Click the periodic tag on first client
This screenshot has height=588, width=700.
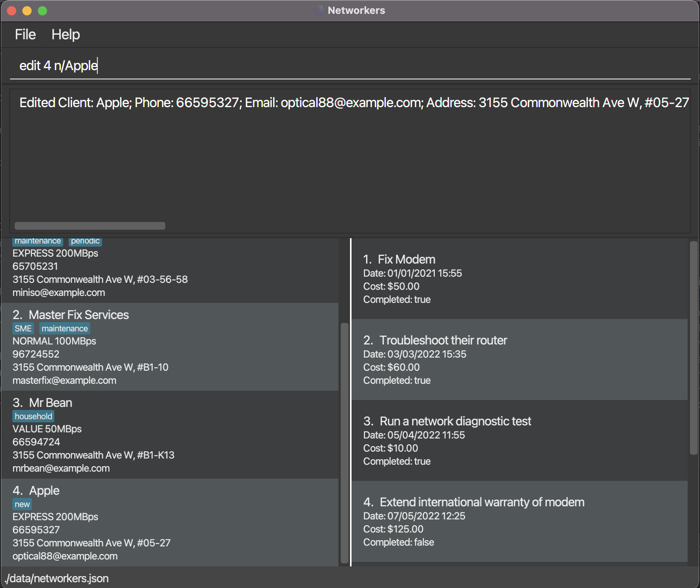click(x=85, y=241)
